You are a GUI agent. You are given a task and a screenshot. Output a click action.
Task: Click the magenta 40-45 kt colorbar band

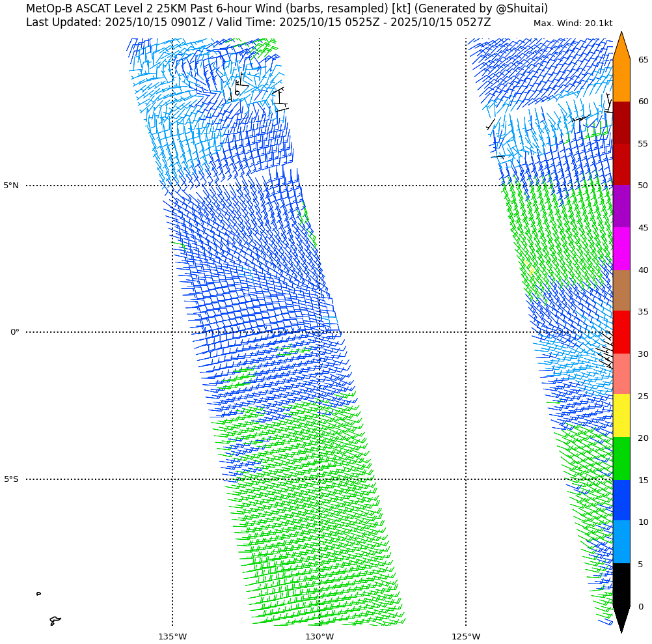621,249
